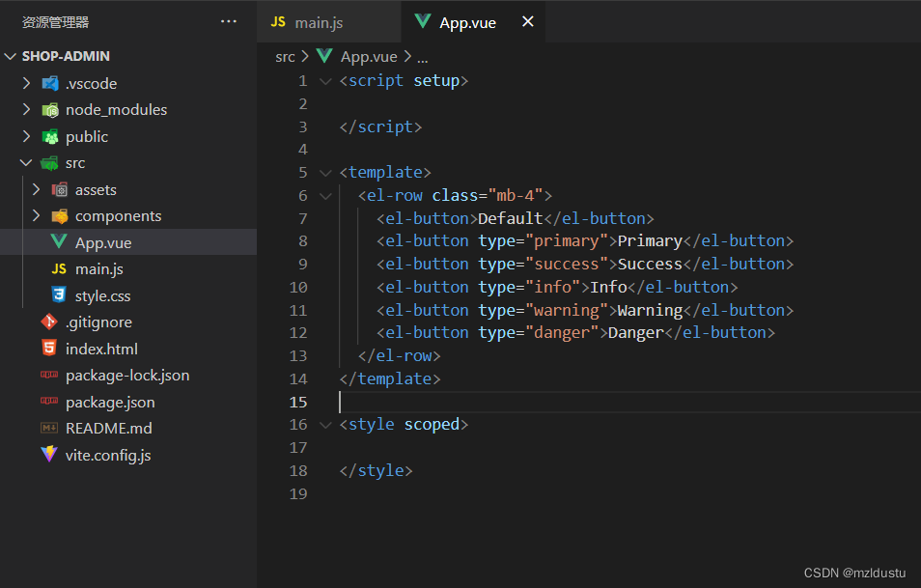Image resolution: width=921 pixels, height=588 pixels.
Task: Click line number 8 in the gutter
Action: 302,240
